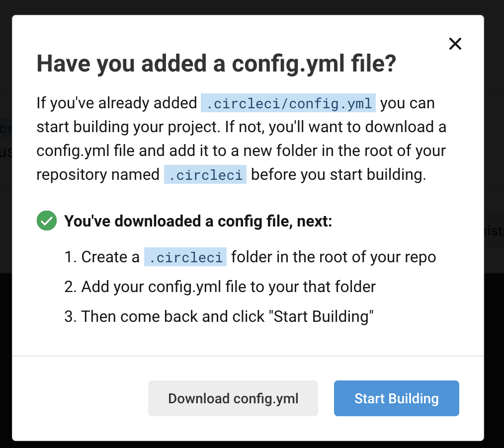Click the "Have you added a config.yml file?" heading
Screen dimensions: 504x448
click(216, 64)
